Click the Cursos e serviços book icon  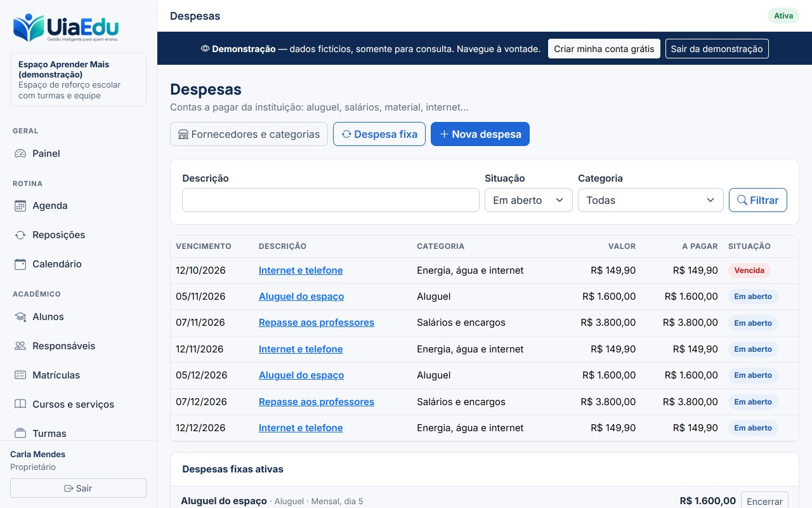point(20,404)
